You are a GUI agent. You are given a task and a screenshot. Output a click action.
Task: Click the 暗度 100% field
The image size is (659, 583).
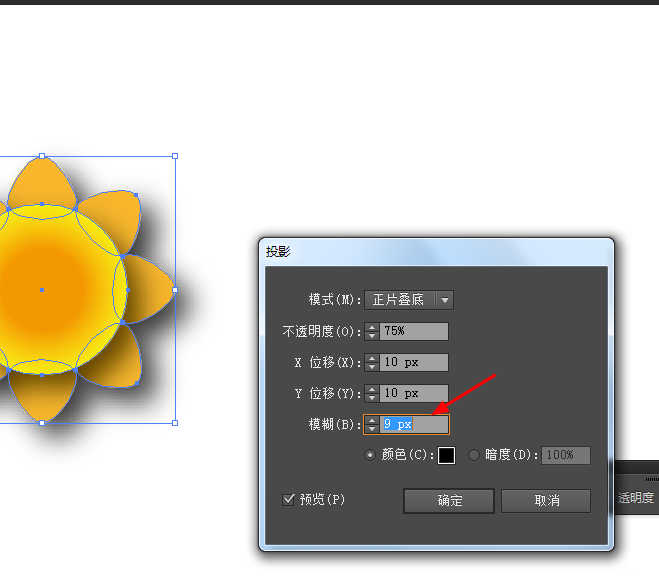click(566, 455)
